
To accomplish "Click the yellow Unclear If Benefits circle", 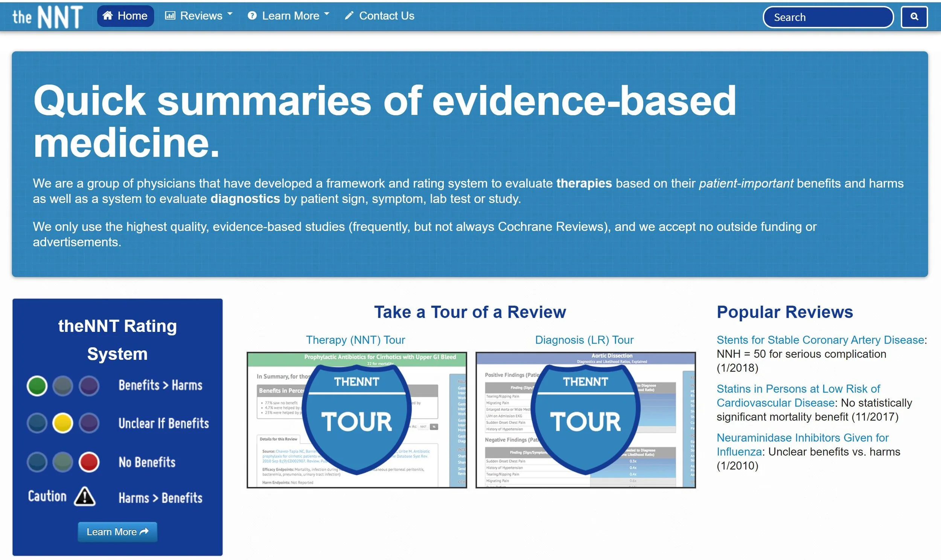I will [62, 423].
